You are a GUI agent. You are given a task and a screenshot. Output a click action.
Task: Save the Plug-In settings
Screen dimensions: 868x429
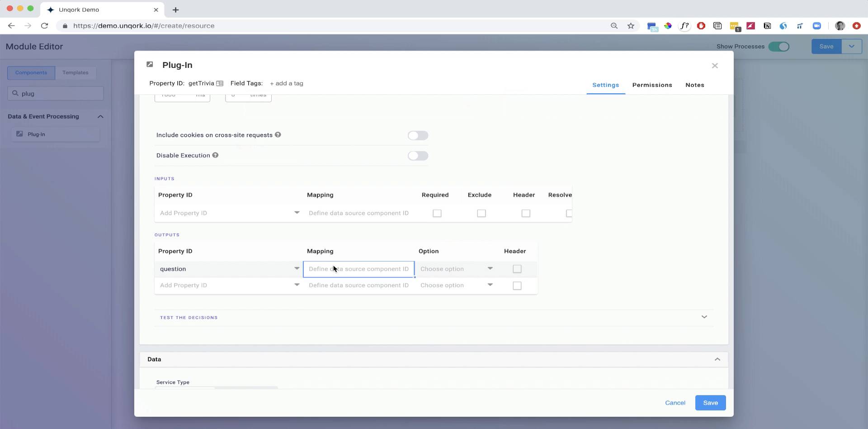tap(710, 402)
